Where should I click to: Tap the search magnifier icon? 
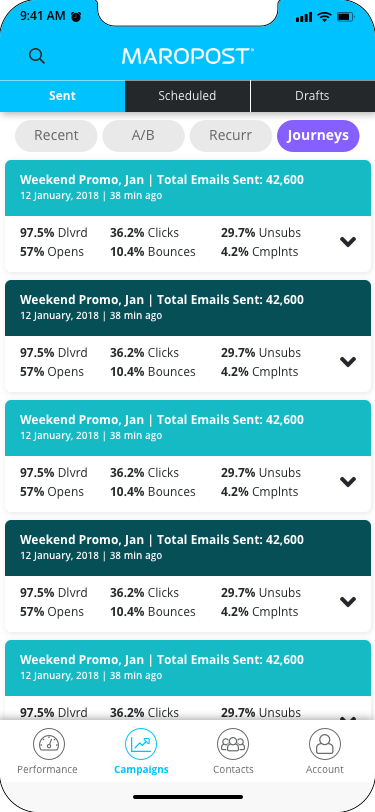click(x=37, y=56)
